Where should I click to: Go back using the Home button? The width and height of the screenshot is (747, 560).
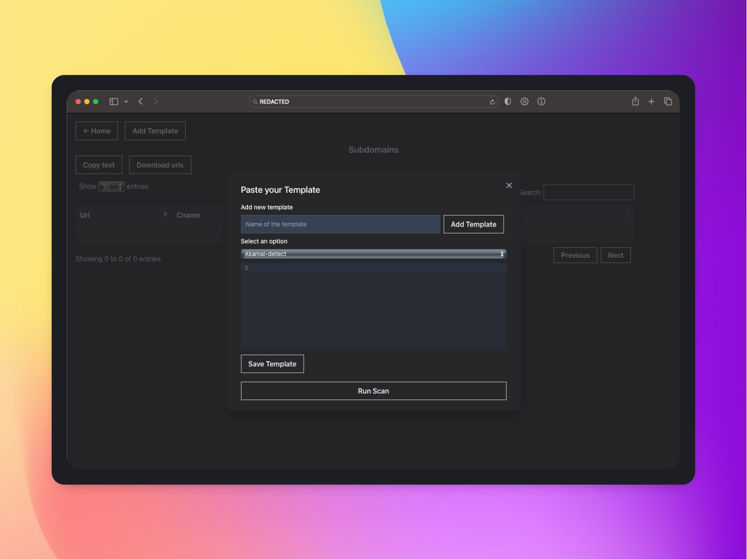pyautogui.click(x=97, y=131)
